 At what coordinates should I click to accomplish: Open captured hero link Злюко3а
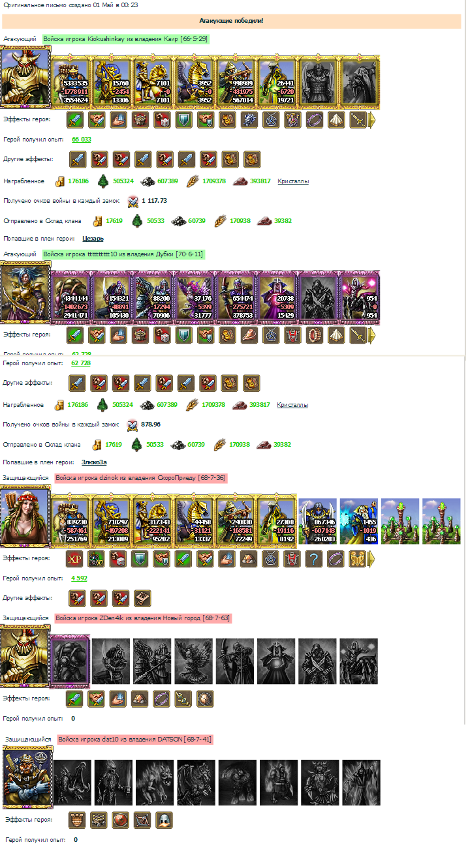pyautogui.click(x=94, y=462)
